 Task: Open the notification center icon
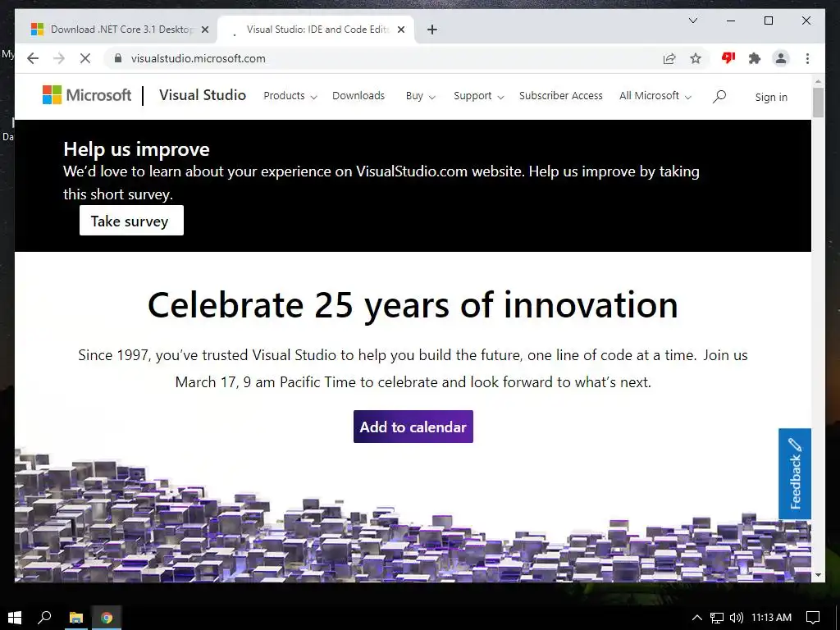point(813,618)
